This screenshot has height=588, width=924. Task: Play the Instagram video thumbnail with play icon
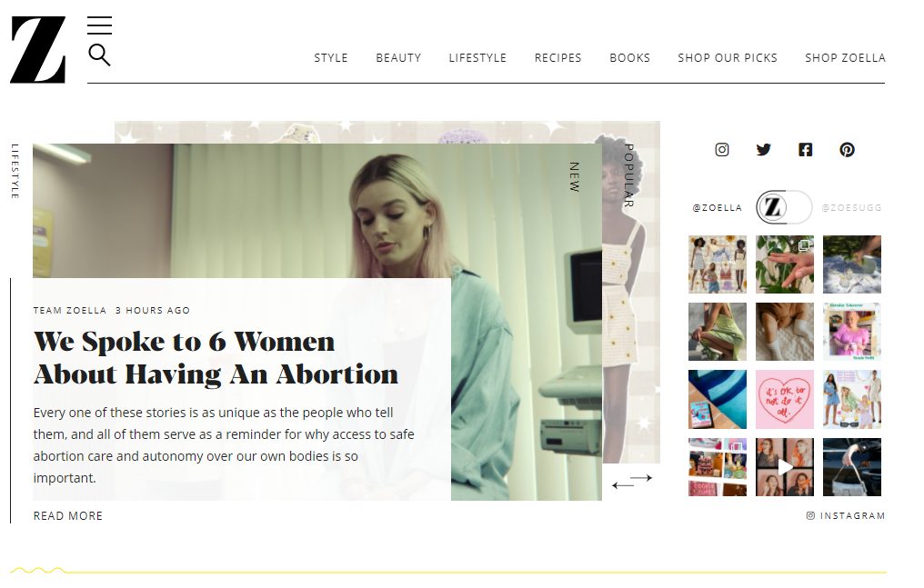point(785,467)
